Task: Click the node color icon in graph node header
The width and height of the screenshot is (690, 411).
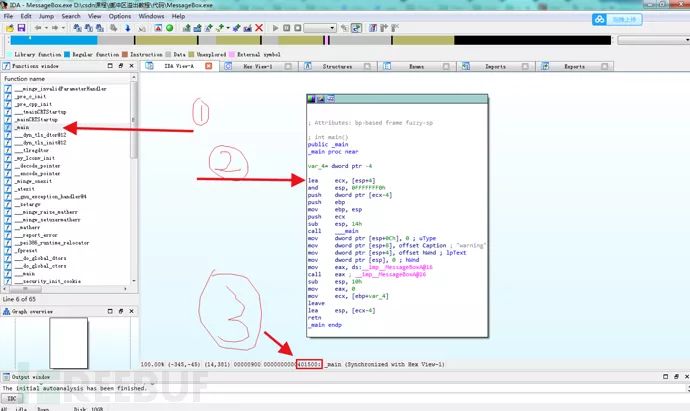Action: coord(311,99)
